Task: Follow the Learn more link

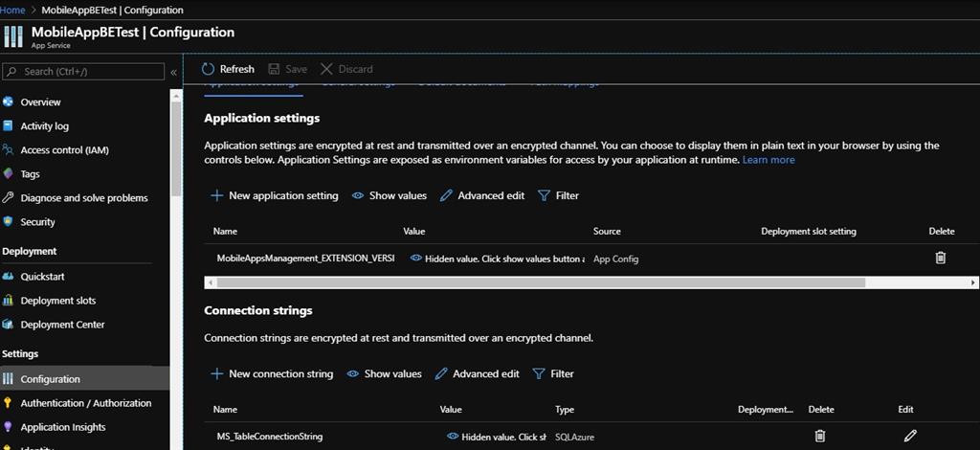Action: pos(768,160)
